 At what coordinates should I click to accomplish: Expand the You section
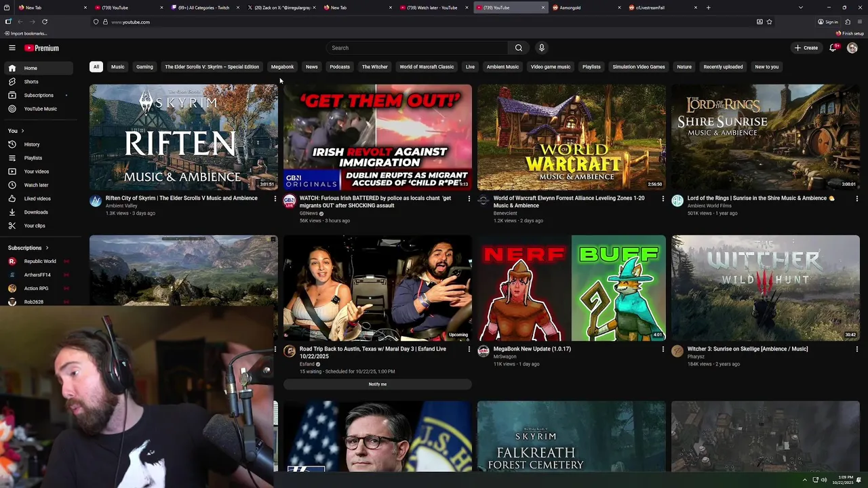point(16,131)
